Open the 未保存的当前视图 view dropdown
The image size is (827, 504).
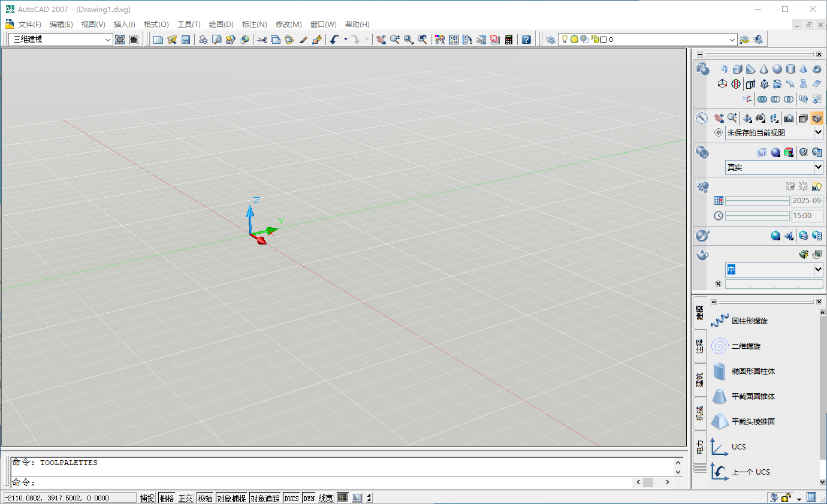tap(818, 132)
